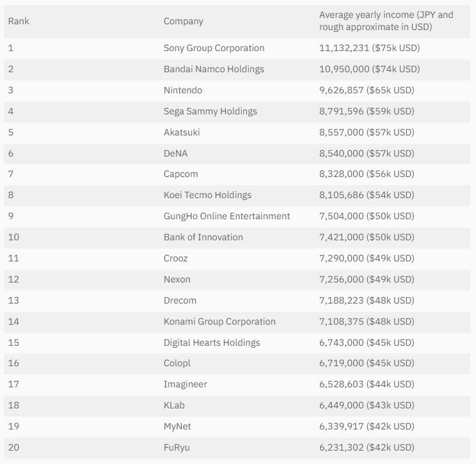Select the Colopl company cell
The image size is (476, 464).
point(177,363)
